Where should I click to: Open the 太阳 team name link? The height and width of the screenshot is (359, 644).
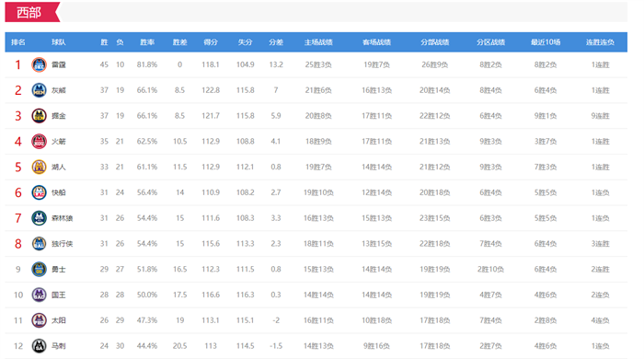click(58, 320)
